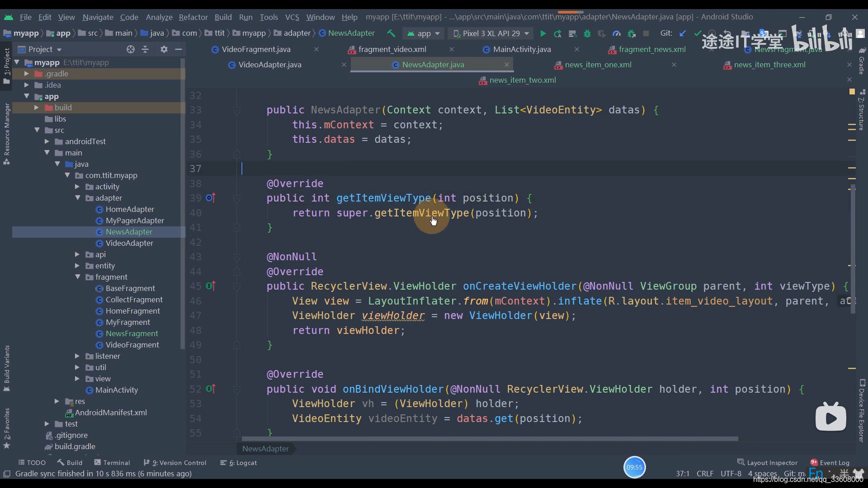
Task: Collapse the fragment package
Action: pos(78,277)
